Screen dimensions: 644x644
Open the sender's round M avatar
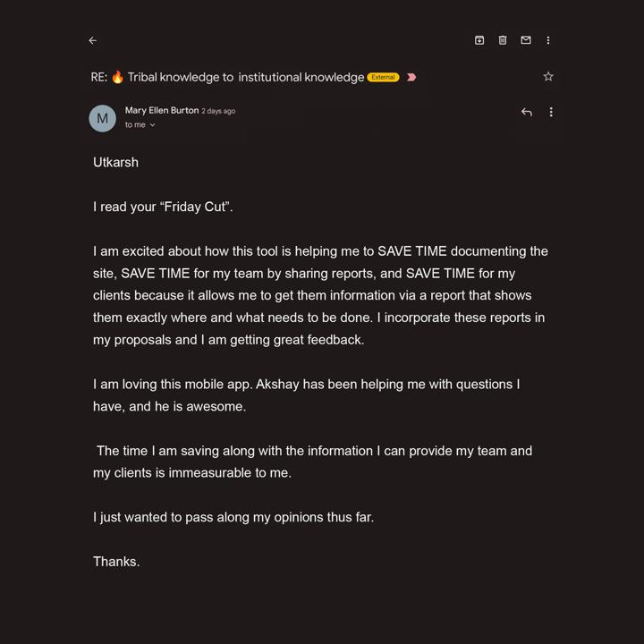click(x=102, y=118)
